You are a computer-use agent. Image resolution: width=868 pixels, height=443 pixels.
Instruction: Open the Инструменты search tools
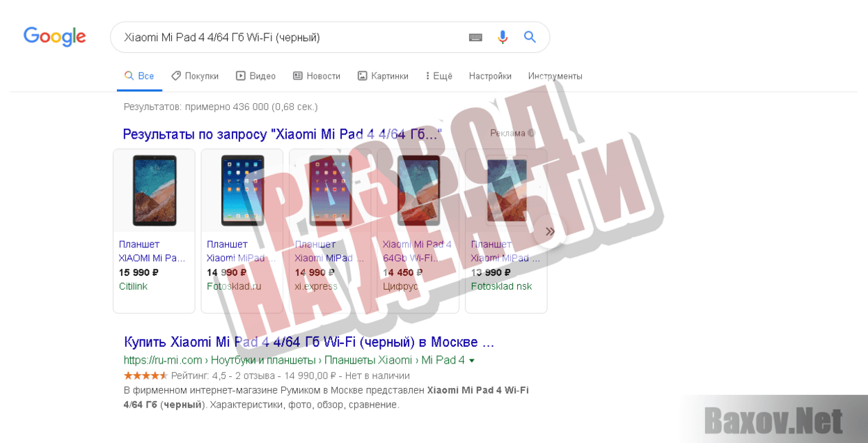555,76
